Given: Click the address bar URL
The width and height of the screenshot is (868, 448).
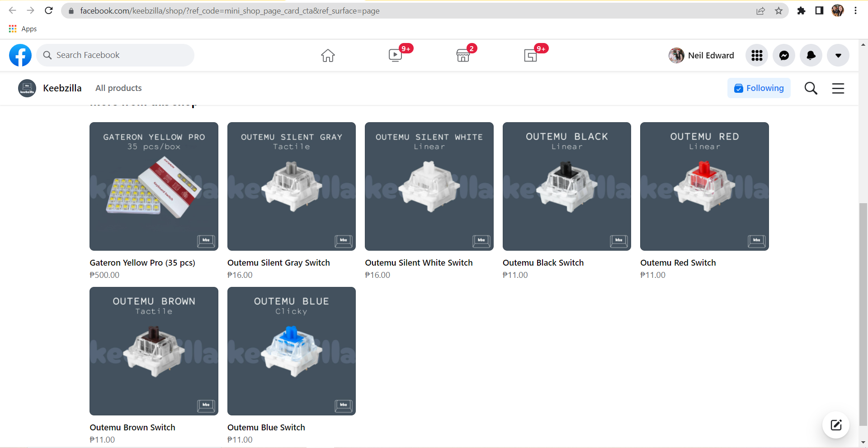Looking at the screenshot, I should (x=230, y=11).
